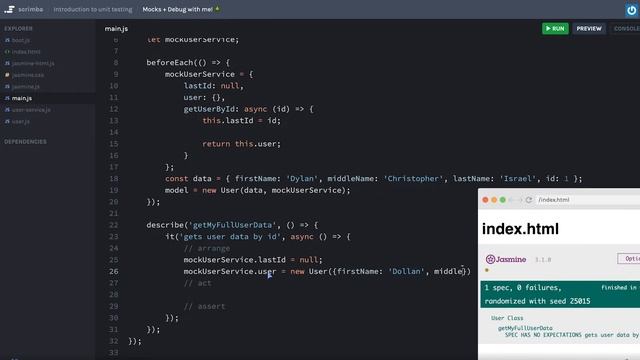Switch to the PREVIEW tab
640x360 pixels.
tap(589, 29)
